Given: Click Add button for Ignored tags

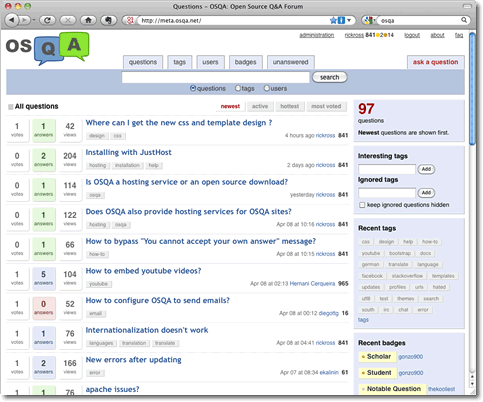Looking at the screenshot, I should click(x=426, y=193).
